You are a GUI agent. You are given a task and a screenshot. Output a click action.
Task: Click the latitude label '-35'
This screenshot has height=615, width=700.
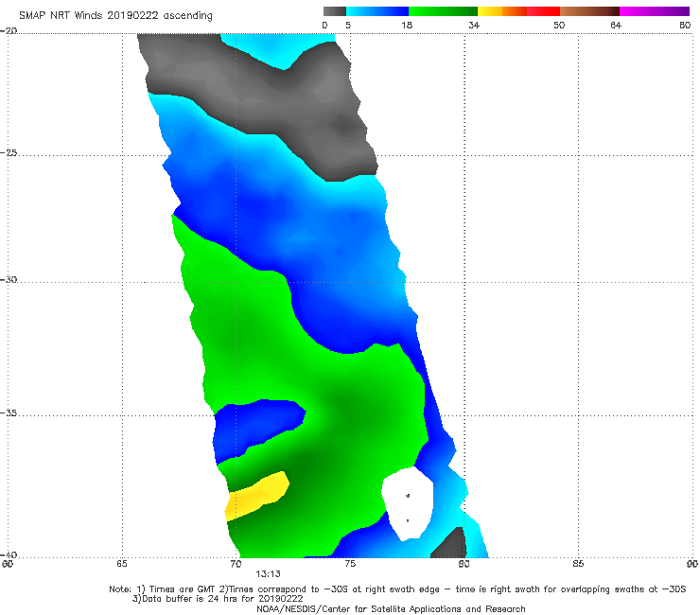9,413
